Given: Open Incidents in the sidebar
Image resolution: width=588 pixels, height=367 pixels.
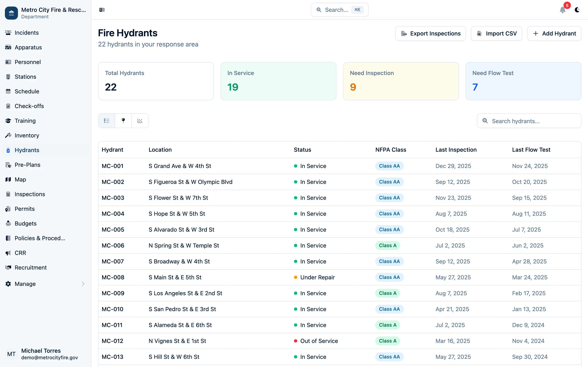Looking at the screenshot, I should [x=27, y=33].
